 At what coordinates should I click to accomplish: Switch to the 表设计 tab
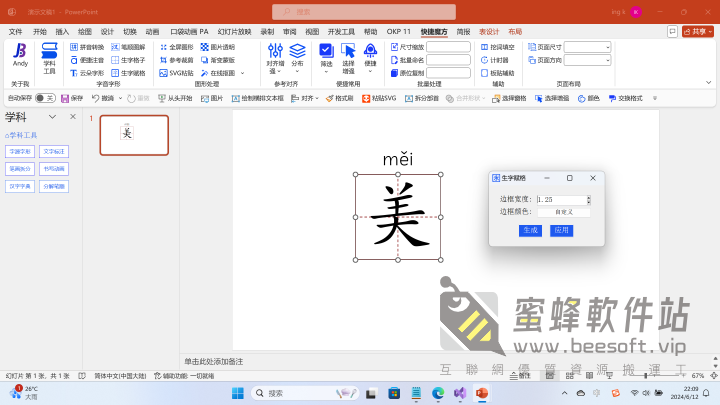[x=489, y=32]
